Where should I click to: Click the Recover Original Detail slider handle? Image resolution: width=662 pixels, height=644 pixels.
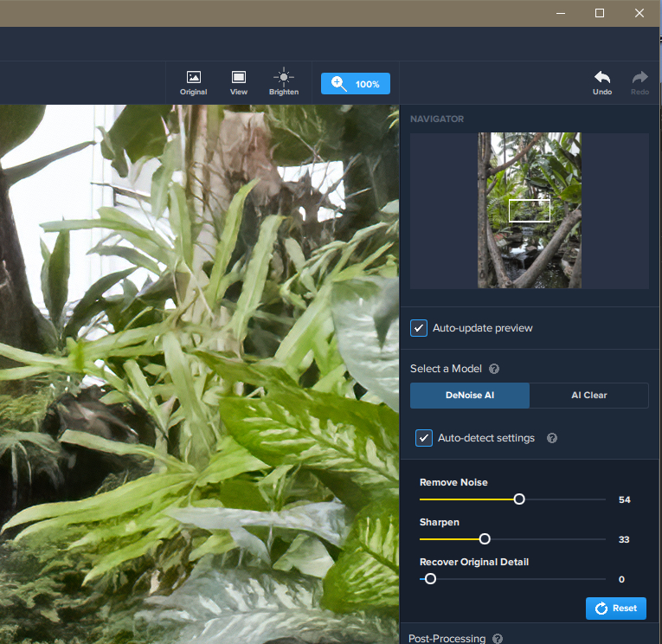(x=430, y=579)
